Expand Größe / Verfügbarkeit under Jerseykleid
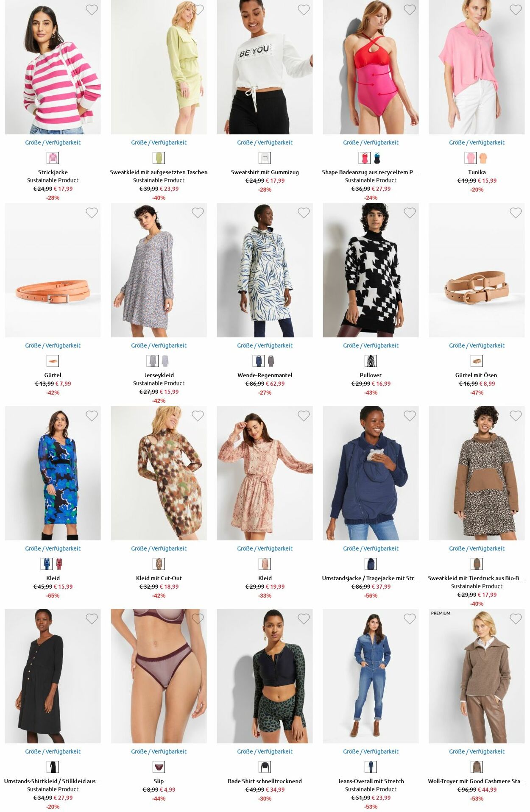Screen dimensions: 530x812 pos(159,345)
